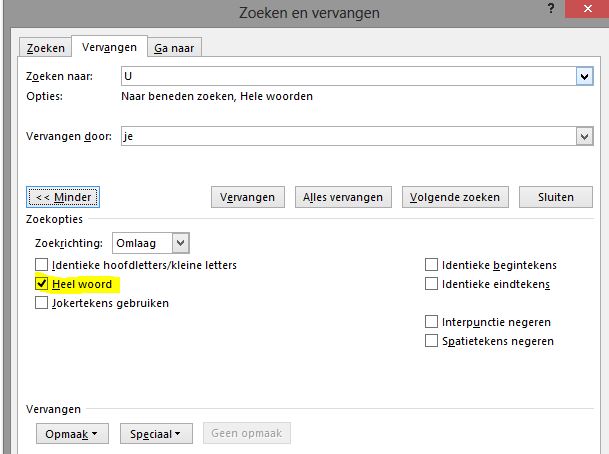Uncheck the Heel woord checkbox
This screenshot has height=454, width=609.
click(42, 284)
